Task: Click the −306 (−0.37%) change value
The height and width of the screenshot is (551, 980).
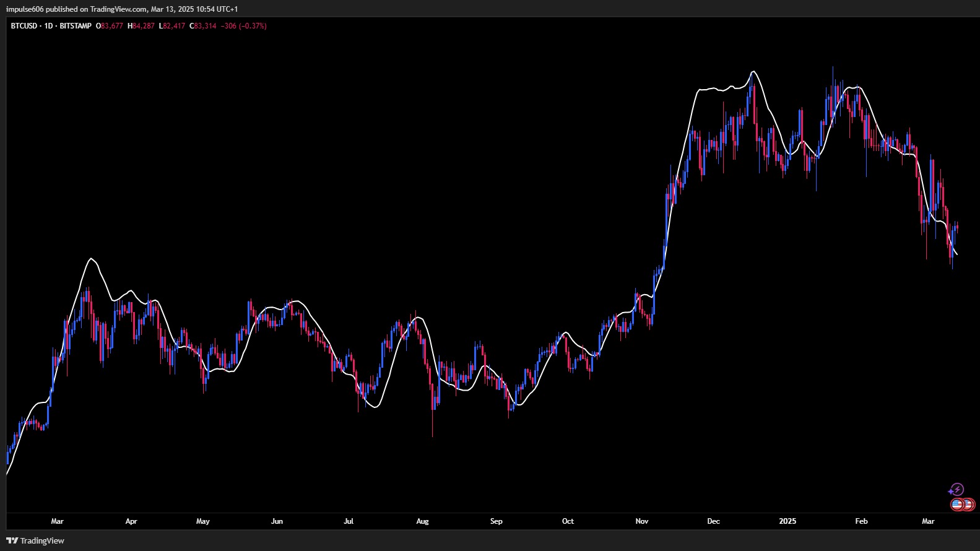Action: (x=243, y=26)
